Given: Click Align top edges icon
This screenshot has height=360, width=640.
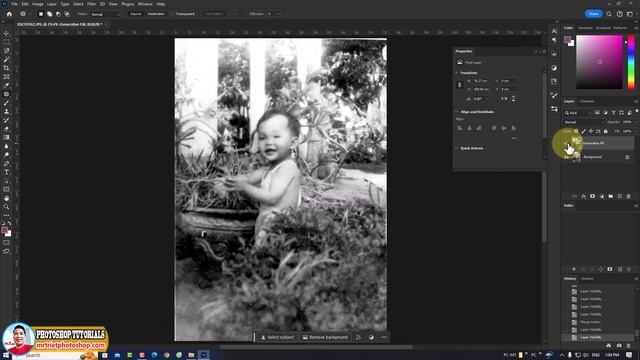Looking at the screenshot, I should [494, 128].
